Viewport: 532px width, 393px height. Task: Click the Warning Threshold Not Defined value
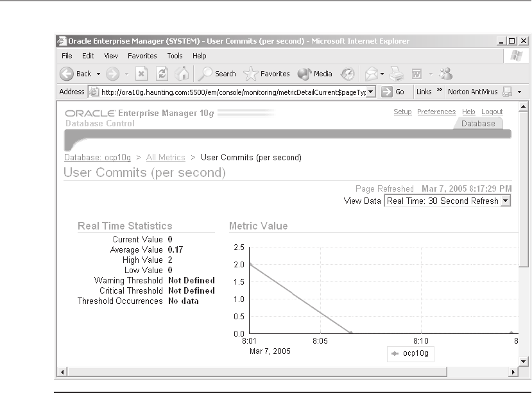coord(191,280)
